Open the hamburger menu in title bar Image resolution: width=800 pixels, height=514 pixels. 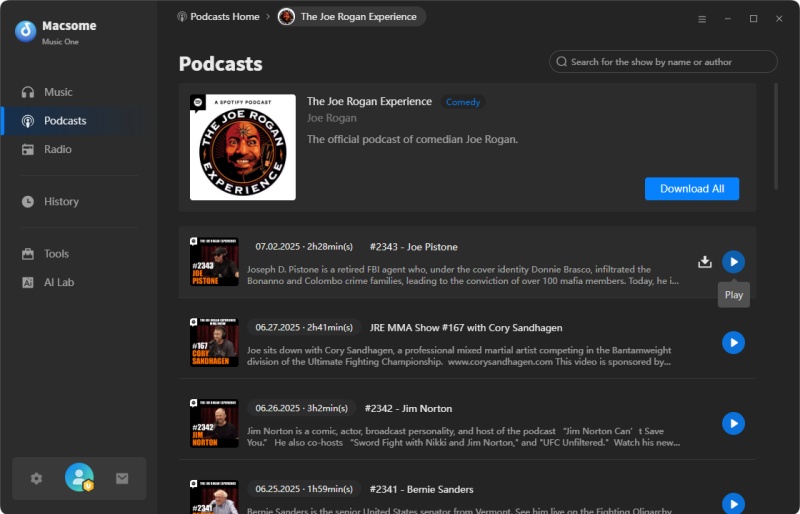702,19
